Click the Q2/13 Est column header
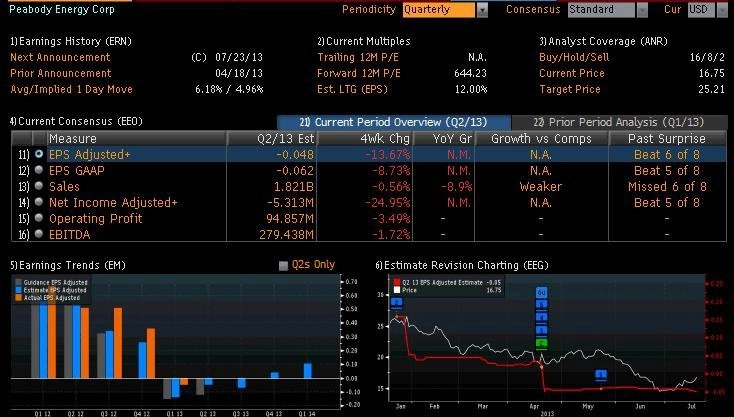The width and height of the screenshot is (734, 417). pyautogui.click(x=272, y=139)
